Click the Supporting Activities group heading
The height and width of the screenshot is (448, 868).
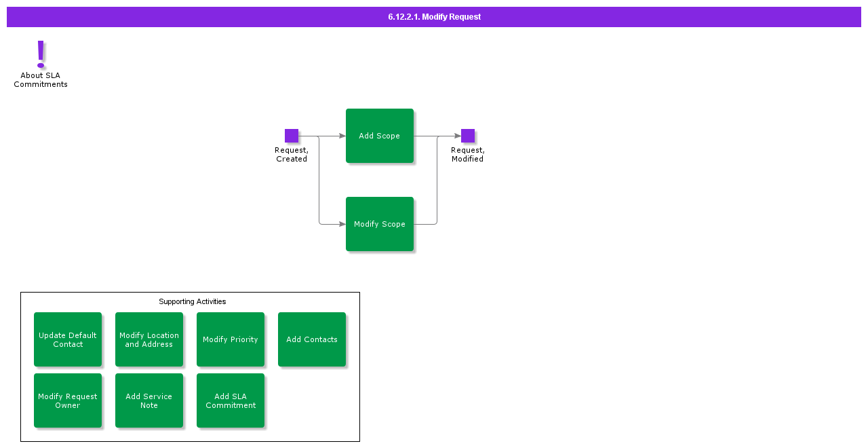pyautogui.click(x=192, y=301)
